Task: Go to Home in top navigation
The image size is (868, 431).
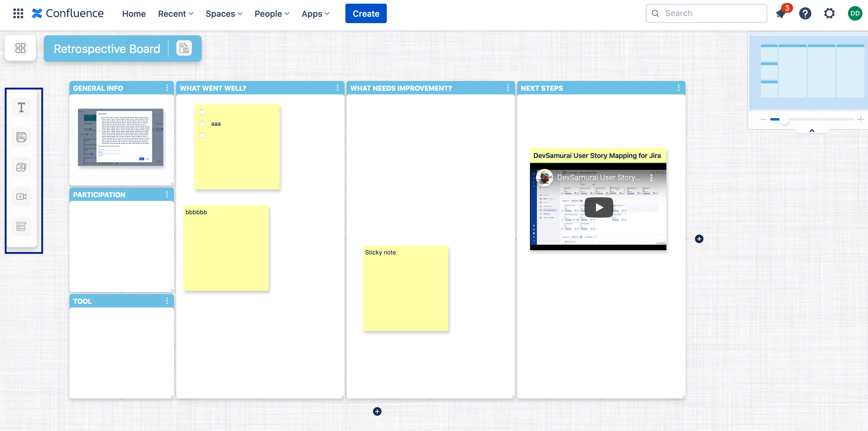Action: point(134,14)
